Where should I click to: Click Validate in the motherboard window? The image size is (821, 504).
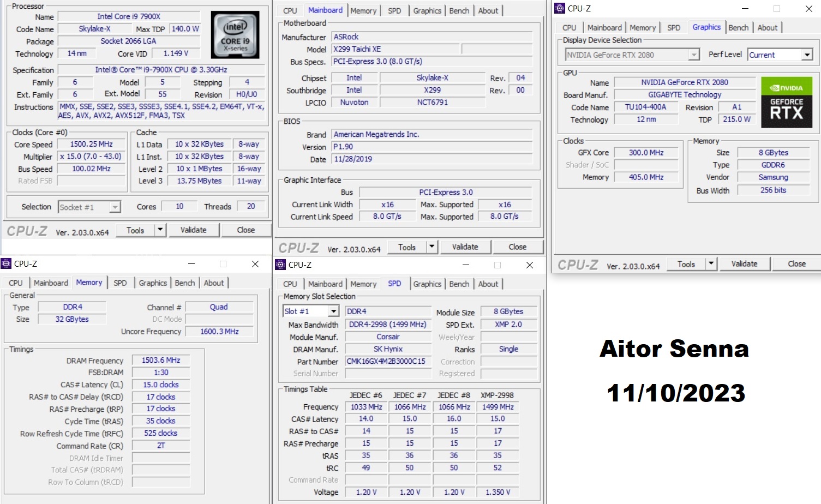click(465, 247)
